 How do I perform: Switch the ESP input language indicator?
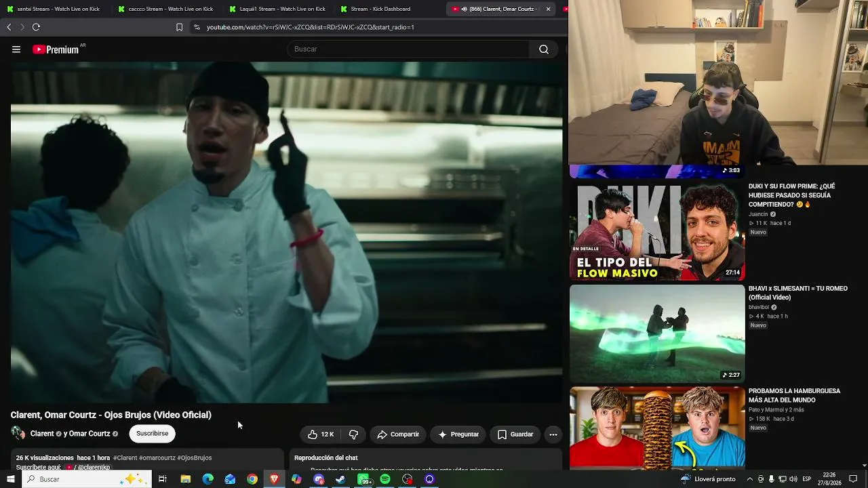coord(807,479)
